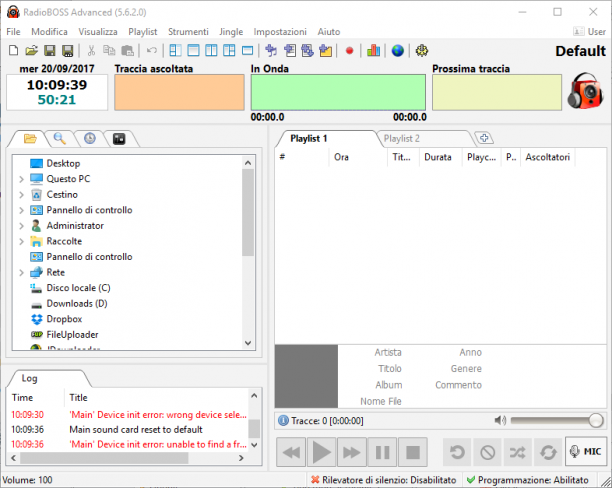Image resolution: width=612 pixels, height=488 pixels.
Task: Play the current track
Action: (x=322, y=452)
